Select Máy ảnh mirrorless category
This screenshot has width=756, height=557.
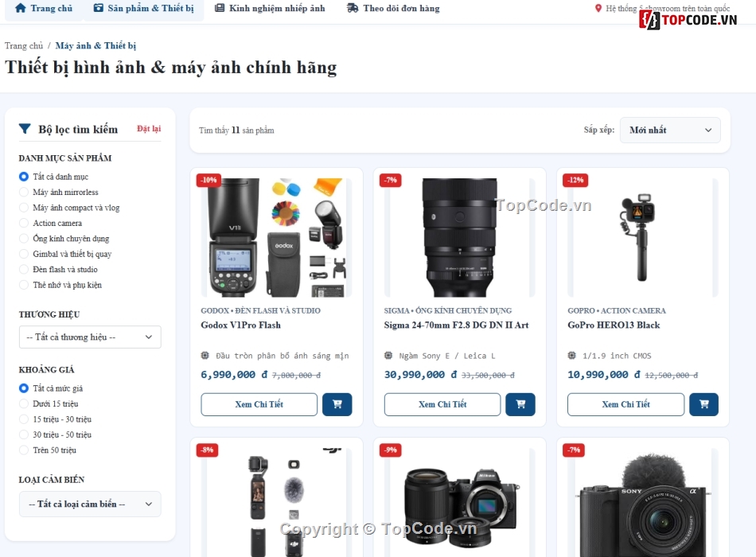[24, 192]
